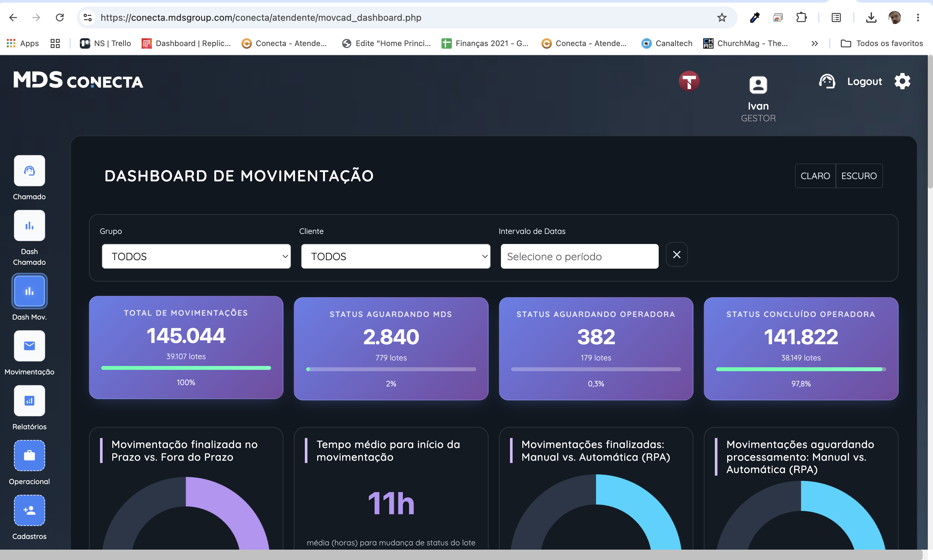
Task: Open Todos os favoritos folder
Action: [x=882, y=43]
